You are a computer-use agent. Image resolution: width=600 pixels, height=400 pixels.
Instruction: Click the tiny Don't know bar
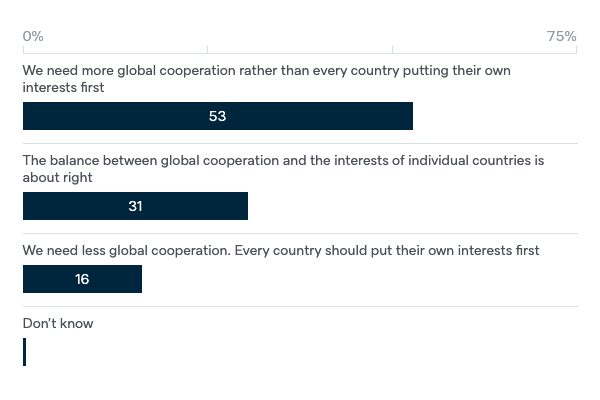click(24, 352)
